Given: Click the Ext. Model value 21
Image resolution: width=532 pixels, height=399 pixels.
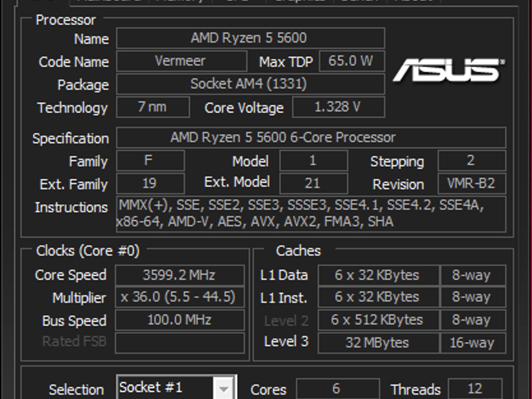Looking at the screenshot, I should point(314,183).
